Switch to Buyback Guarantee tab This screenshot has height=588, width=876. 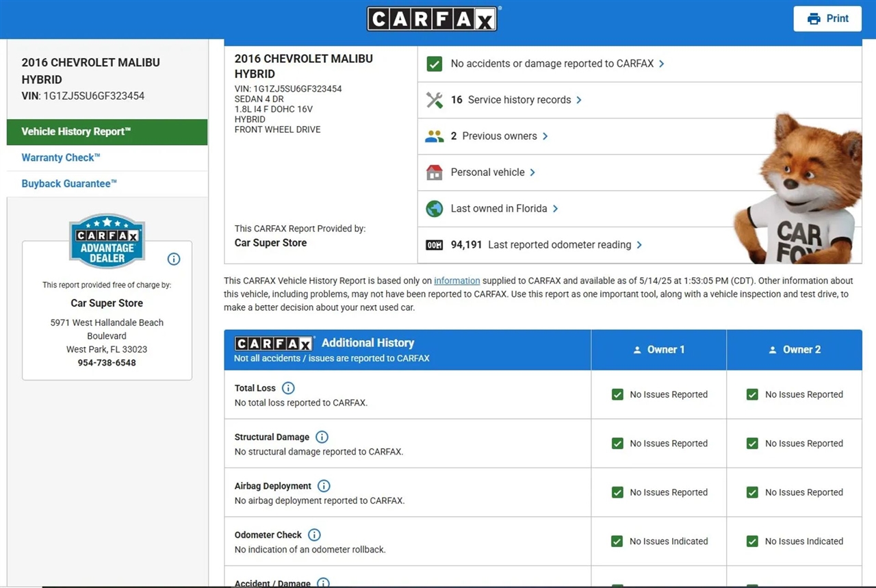[x=69, y=183]
